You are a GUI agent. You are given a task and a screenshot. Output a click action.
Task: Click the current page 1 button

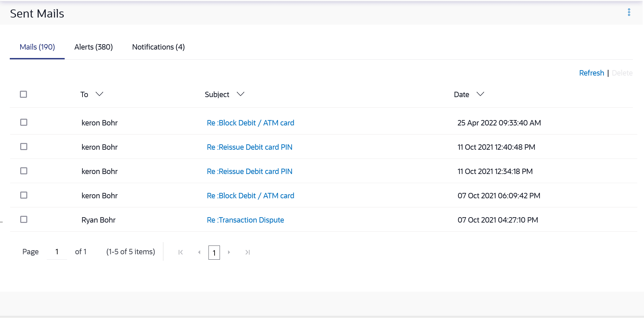214,253
